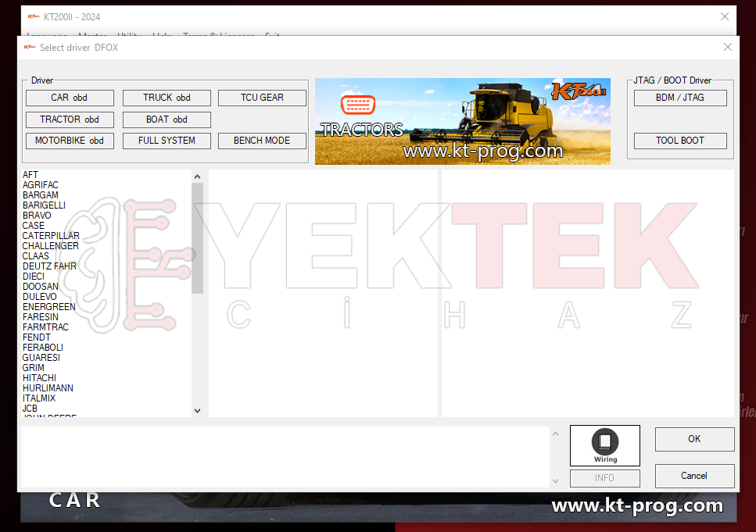Select BARIGELLI in the brand list
The width and height of the screenshot is (756, 532).
44,205
